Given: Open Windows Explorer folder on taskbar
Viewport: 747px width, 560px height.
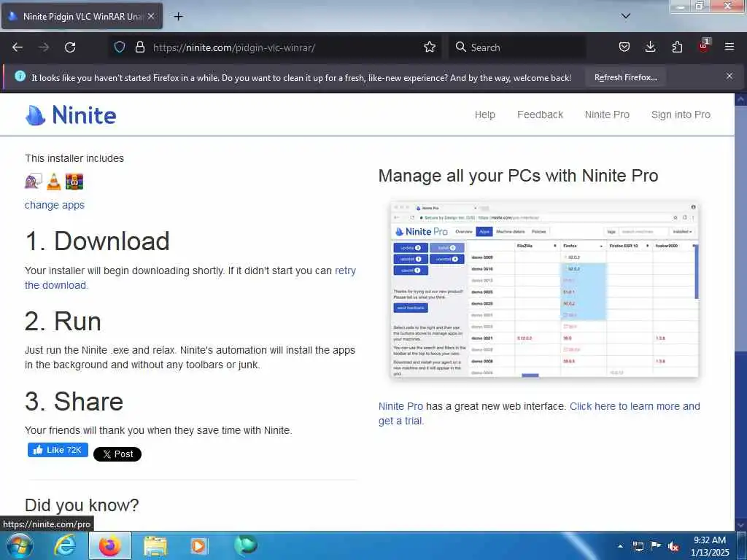Looking at the screenshot, I should click(x=155, y=545).
